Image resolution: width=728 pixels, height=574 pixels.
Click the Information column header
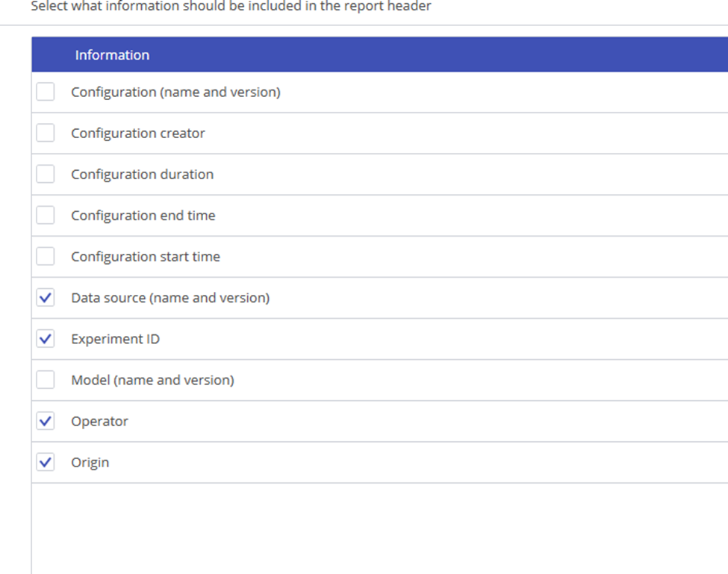click(112, 54)
